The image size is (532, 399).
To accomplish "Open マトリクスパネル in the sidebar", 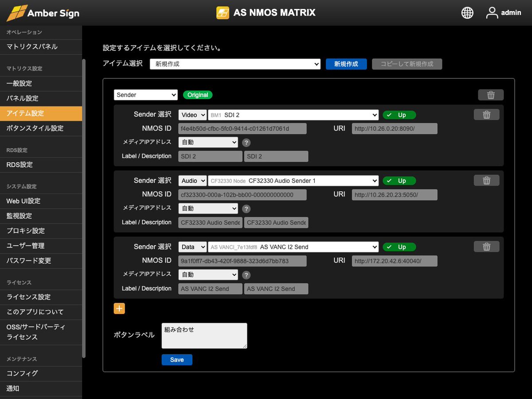I will pyautogui.click(x=32, y=46).
